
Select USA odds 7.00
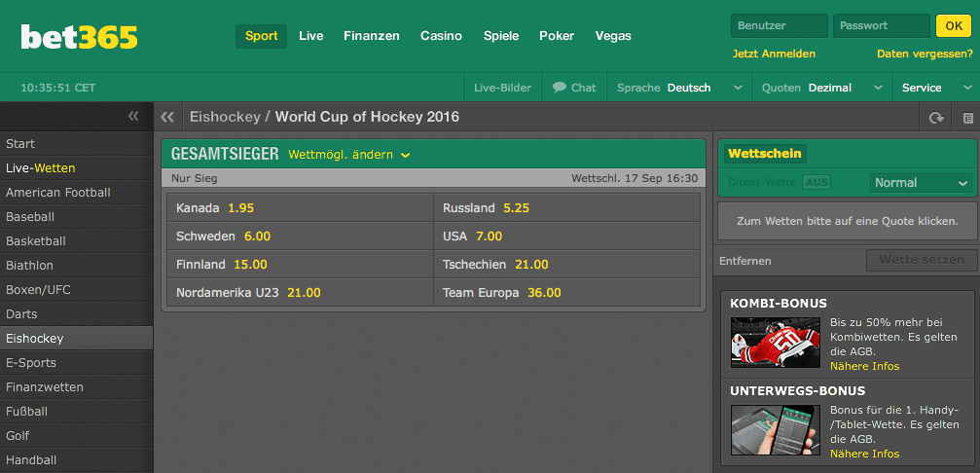pos(566,236)
